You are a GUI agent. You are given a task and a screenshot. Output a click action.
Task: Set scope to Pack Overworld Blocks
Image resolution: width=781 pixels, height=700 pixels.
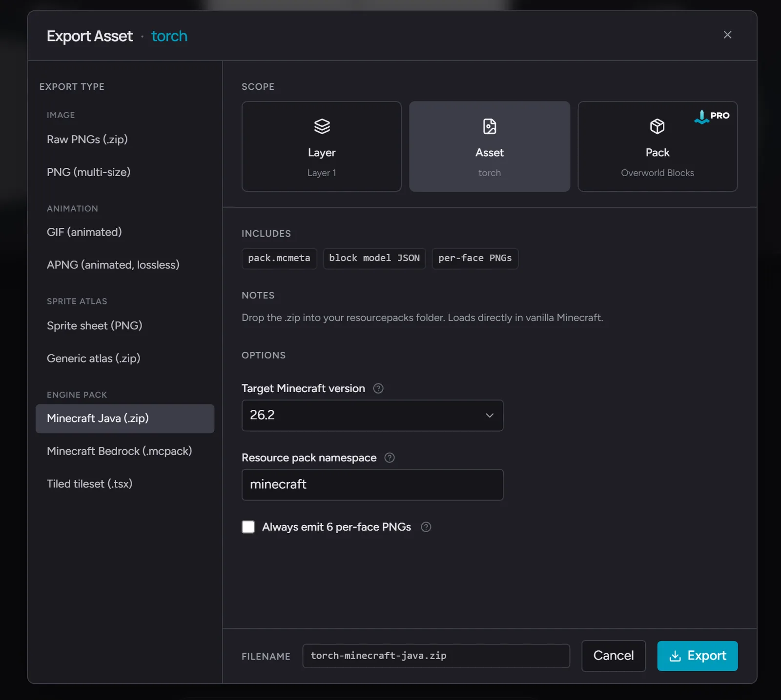(x=658, y=146)
